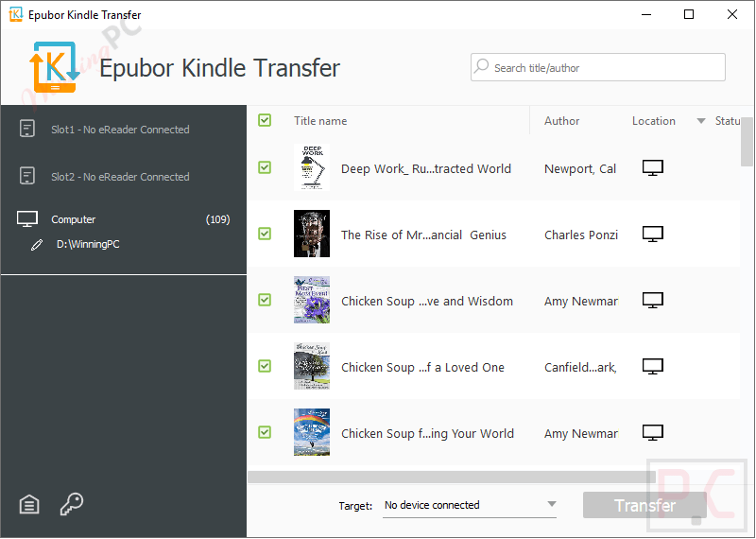The height and width of the screenshot is (539, 756).
Task: Click the pencil icon to edit D:\WinningPC path
Action: 37,245
